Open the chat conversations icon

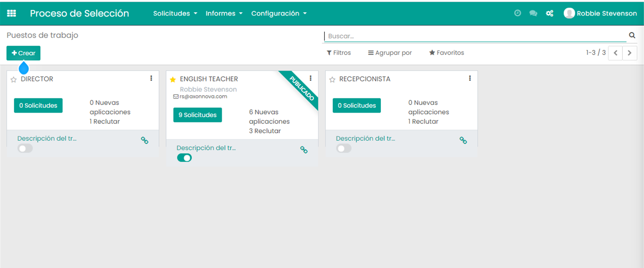coord(533,14)
